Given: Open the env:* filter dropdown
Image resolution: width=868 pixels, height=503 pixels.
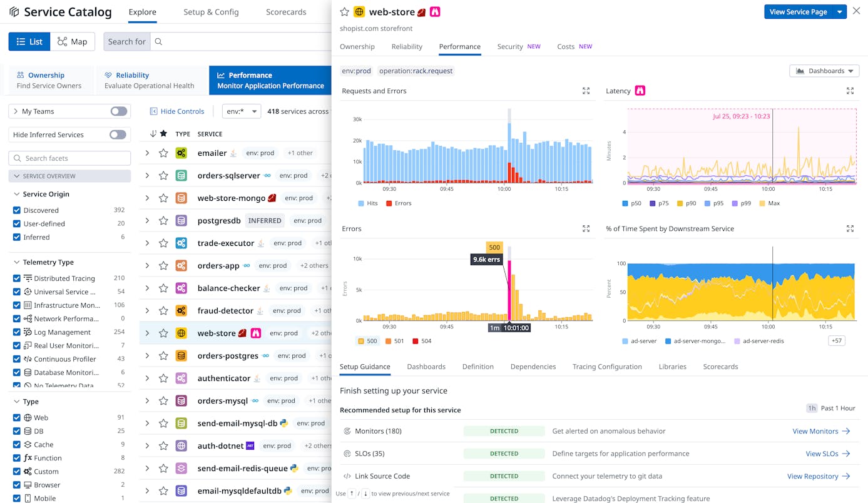Looking at the screenshot, I should pos(242,111).
